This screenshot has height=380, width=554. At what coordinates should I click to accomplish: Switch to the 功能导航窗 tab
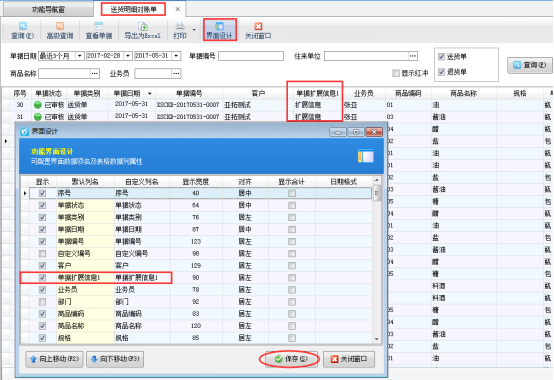point(48,10)
